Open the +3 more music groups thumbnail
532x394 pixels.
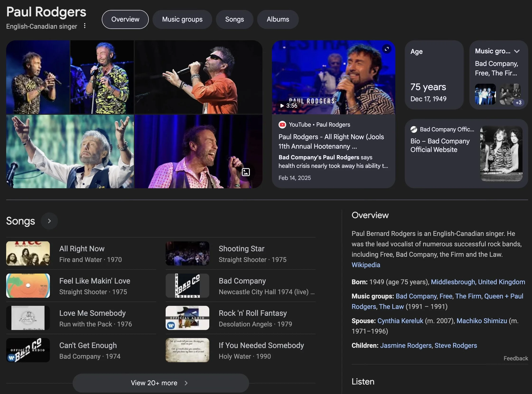tap(510, 94)
